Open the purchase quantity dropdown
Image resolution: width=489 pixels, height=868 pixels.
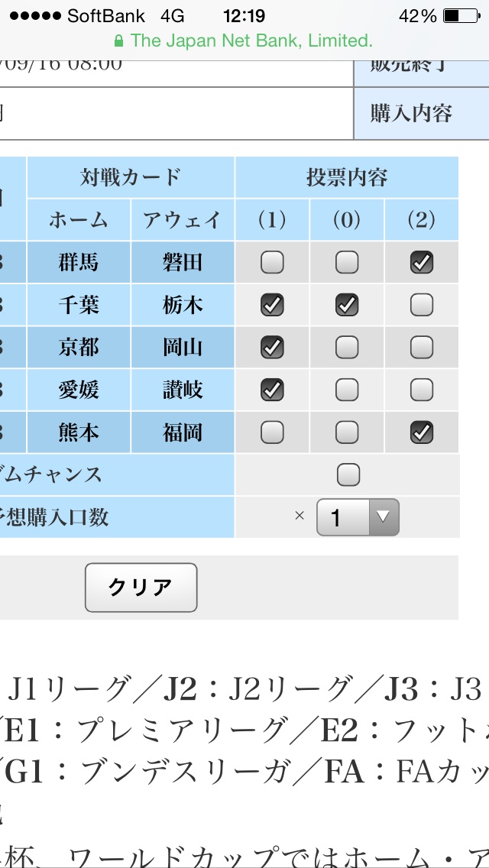click(x=358, y=518)
